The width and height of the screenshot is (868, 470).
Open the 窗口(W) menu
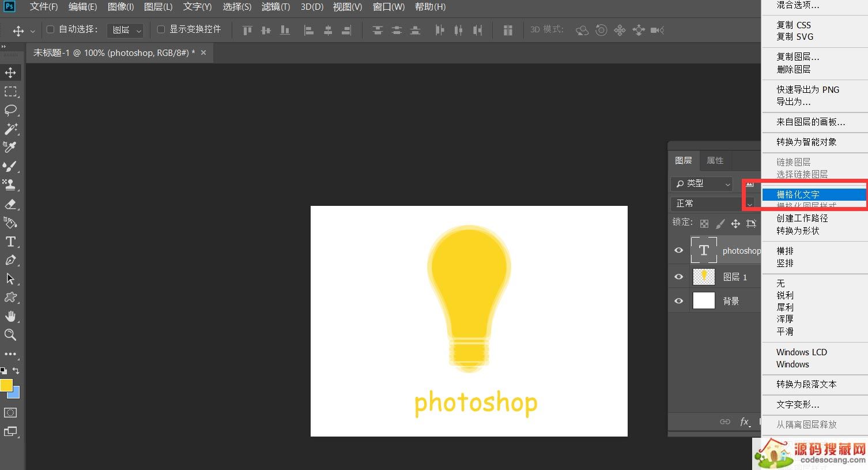click(x=388, y=7)
